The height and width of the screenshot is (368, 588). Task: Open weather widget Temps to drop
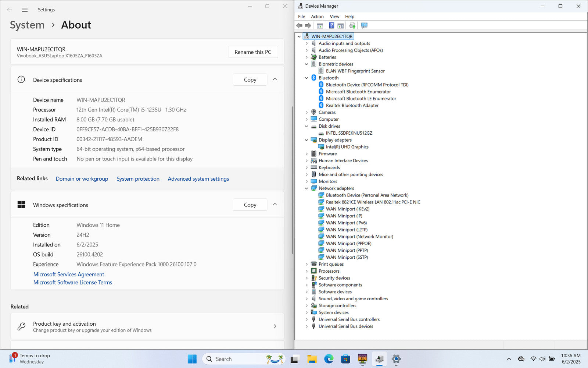pos(29,359)
